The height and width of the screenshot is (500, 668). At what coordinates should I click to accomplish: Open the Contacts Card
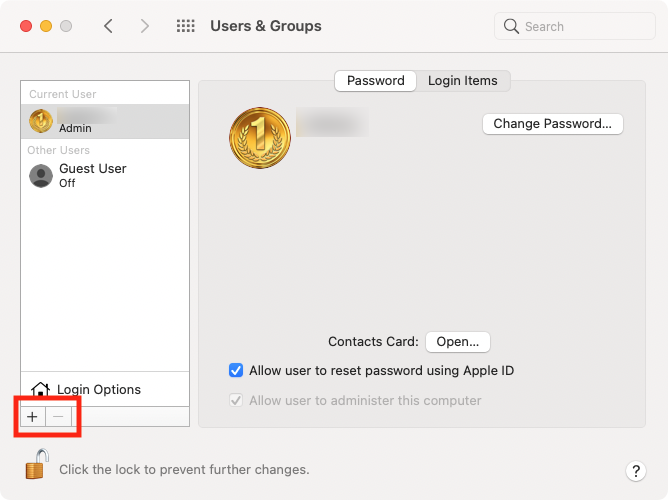458,342
